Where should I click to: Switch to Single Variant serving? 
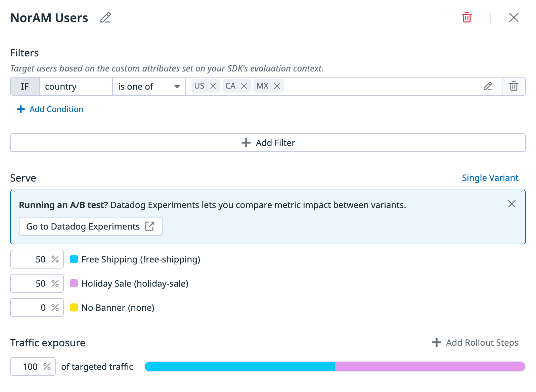(x=490, y=178)
